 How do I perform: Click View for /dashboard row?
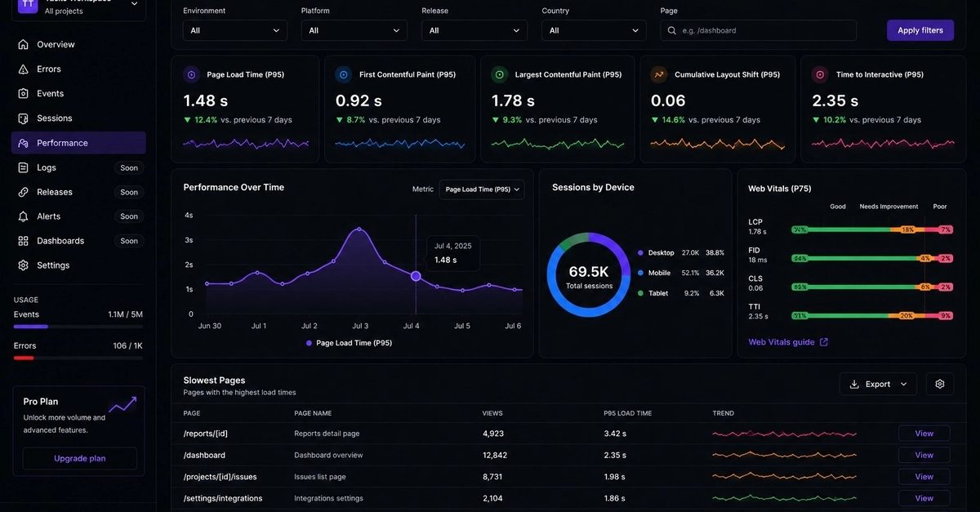[x=924, y=455]
